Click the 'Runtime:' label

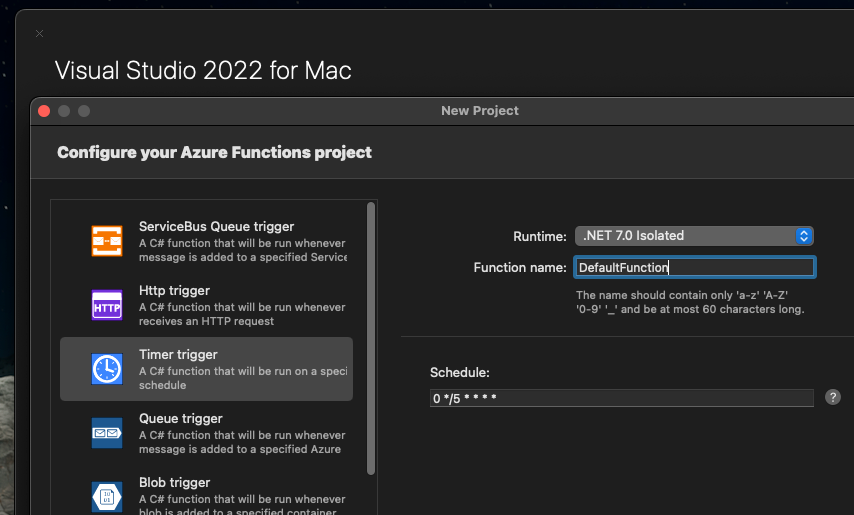[x=540, y=236]
